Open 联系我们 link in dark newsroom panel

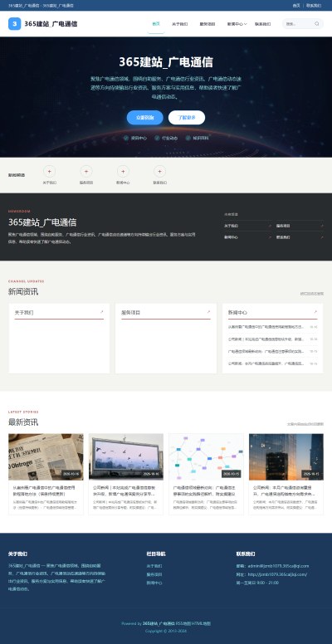tap(283, 237)
